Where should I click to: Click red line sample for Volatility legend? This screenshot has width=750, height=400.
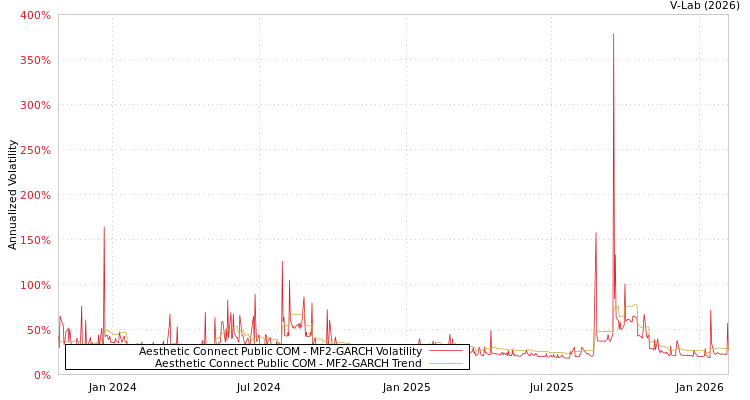(x=446, y=351)
